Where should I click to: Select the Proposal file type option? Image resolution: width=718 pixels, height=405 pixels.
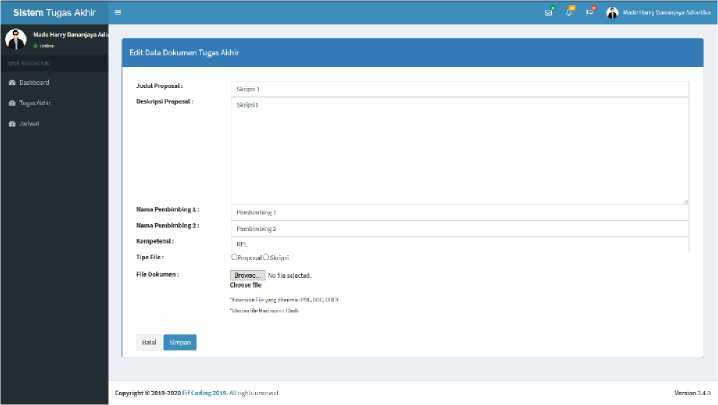point(234,257)
